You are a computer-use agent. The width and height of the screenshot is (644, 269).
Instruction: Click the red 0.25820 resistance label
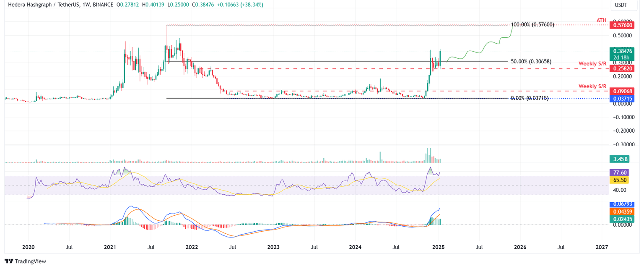coord(622,68)
